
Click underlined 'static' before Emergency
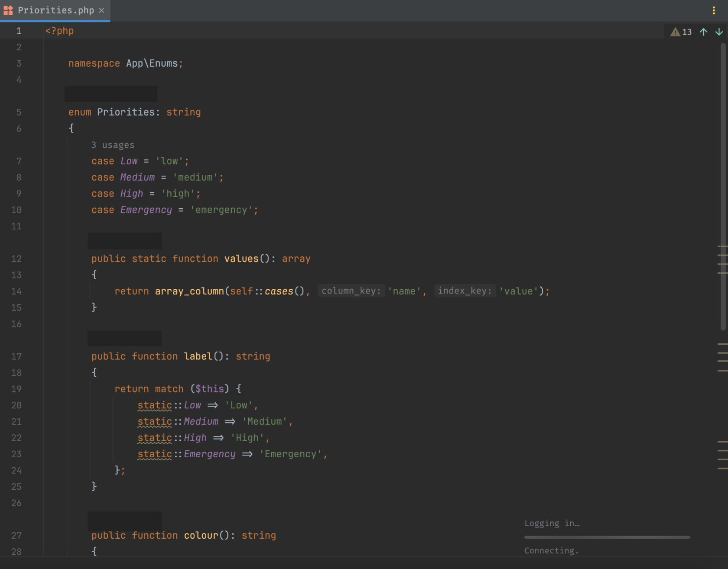click(x=155, y=454)
